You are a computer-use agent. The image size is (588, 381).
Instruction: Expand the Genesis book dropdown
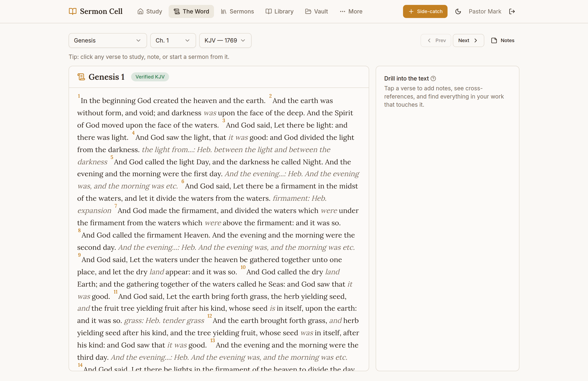[x=108, y=40]
